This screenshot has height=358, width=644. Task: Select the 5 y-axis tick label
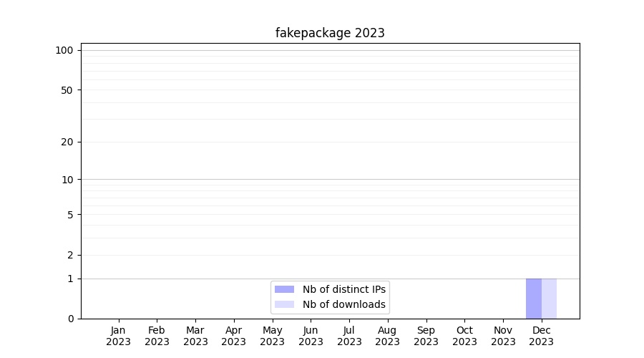click(70, 215)
